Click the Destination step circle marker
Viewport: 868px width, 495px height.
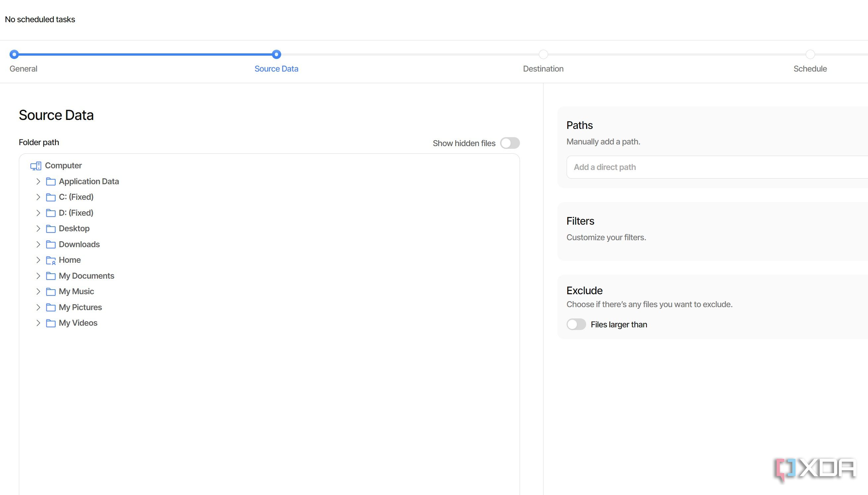pos(543,54)
